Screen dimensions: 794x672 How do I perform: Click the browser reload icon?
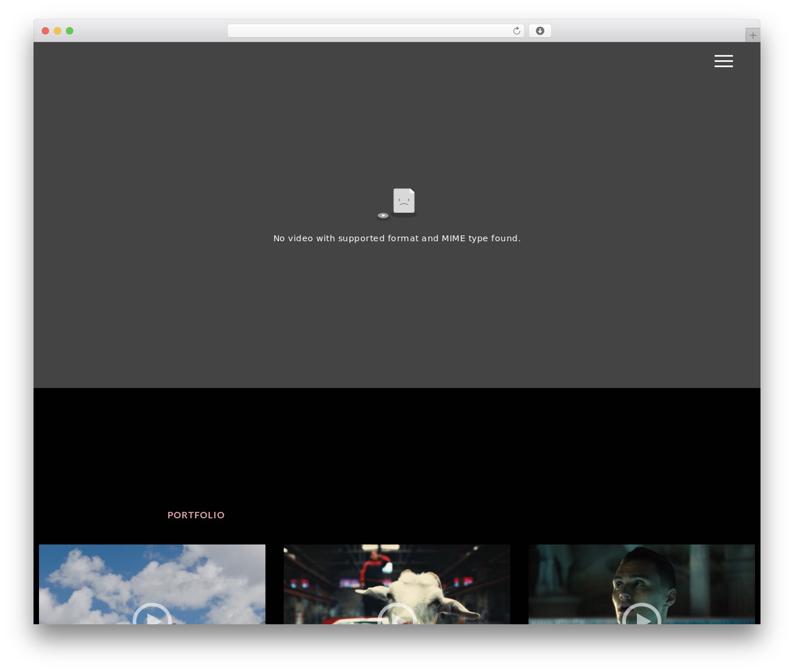(x=516, y=31)
